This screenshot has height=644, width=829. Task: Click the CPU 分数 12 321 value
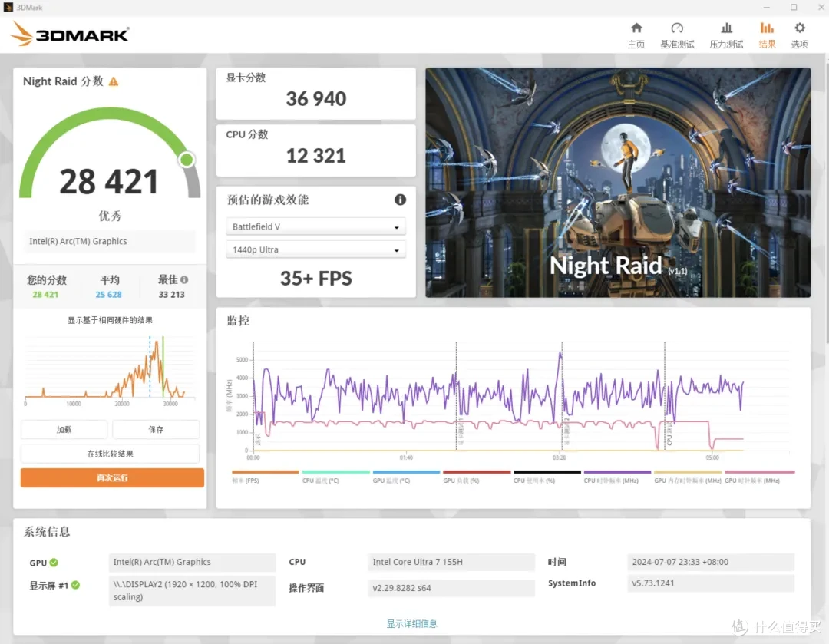pos(315,156)
